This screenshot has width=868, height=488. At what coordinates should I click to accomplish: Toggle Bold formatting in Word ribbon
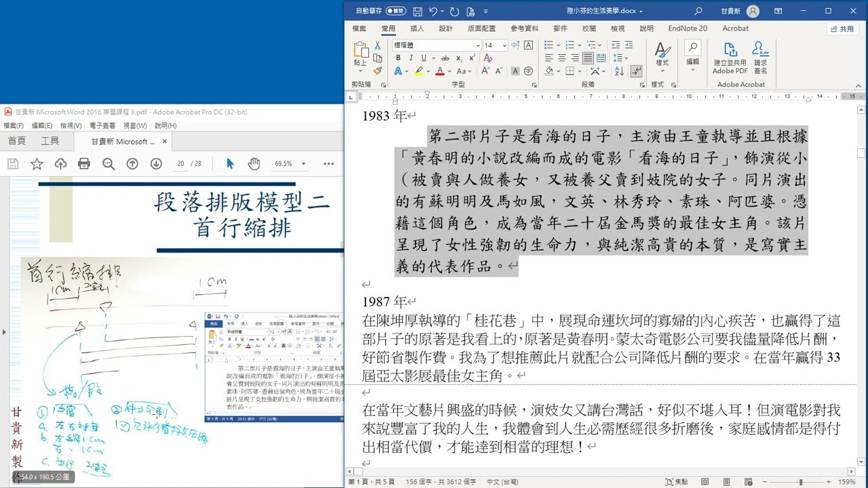tap(398, 58)
